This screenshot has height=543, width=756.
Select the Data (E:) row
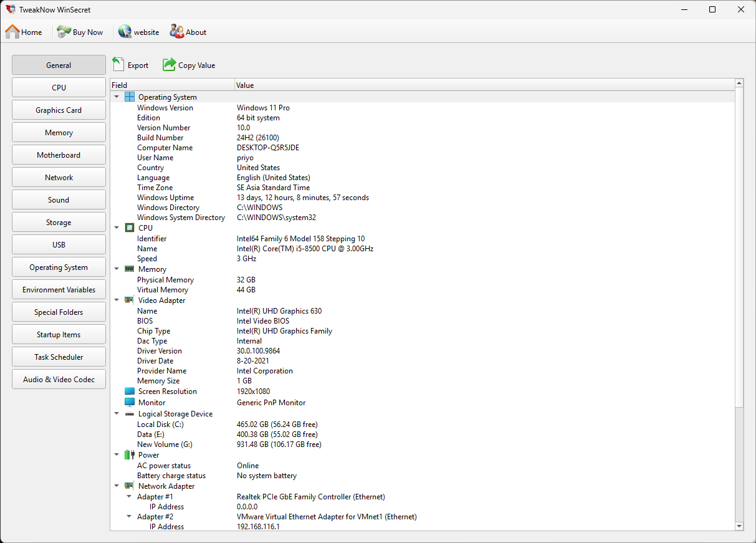423,435
